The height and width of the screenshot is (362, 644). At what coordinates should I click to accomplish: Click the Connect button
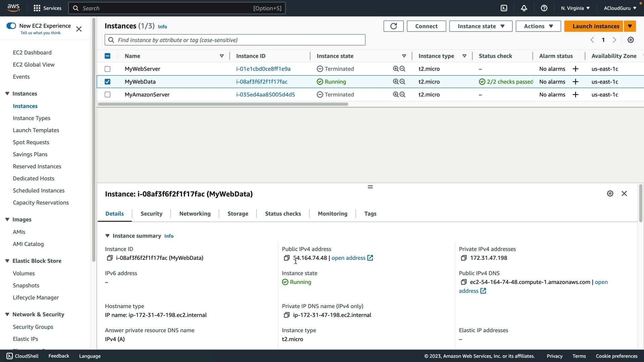(x=426, y=26)
